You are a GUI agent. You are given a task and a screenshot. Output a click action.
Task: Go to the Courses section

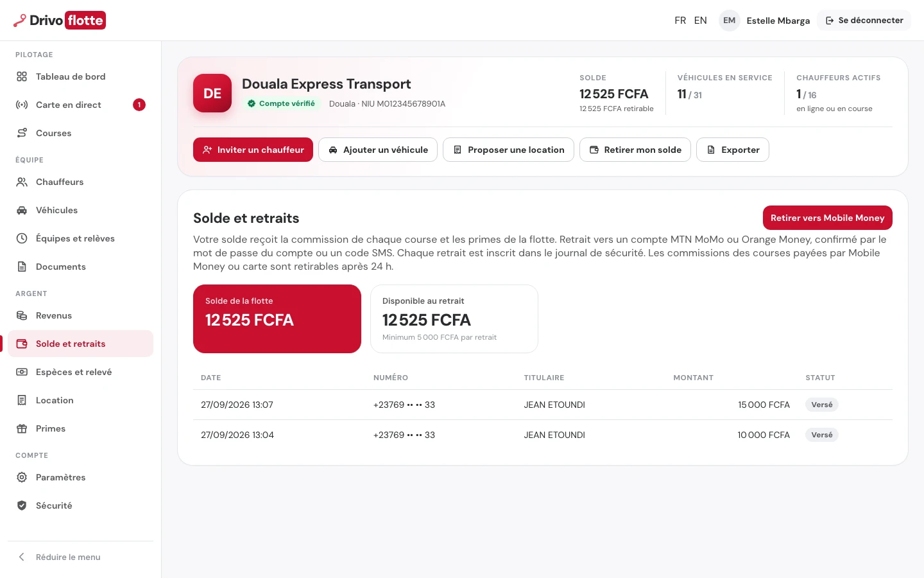click(81, 133)
